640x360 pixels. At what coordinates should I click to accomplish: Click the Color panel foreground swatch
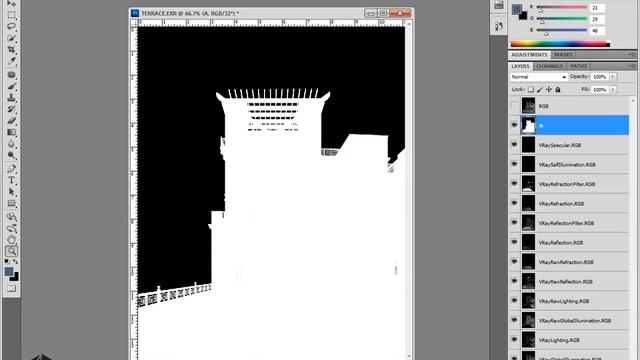[x=517, y=9]
